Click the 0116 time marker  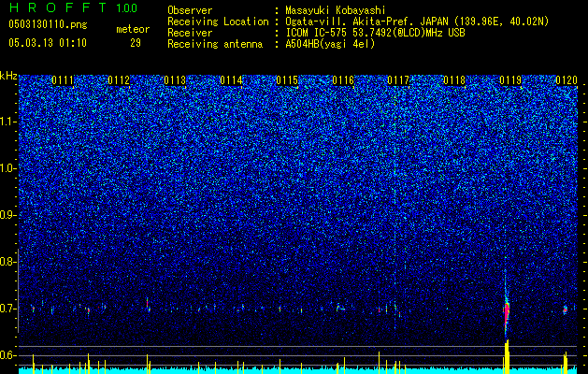[x=343, y=80]
